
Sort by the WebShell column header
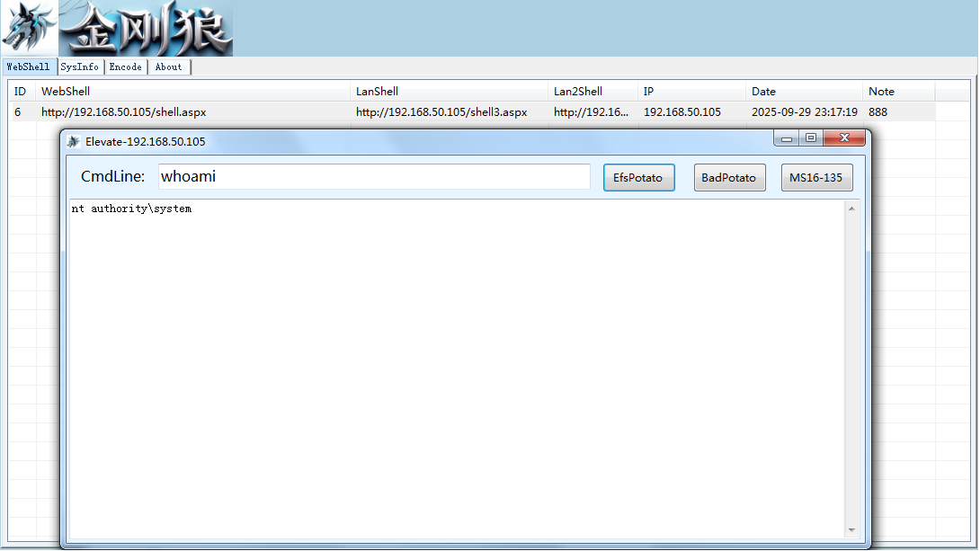tap(192, 91)
